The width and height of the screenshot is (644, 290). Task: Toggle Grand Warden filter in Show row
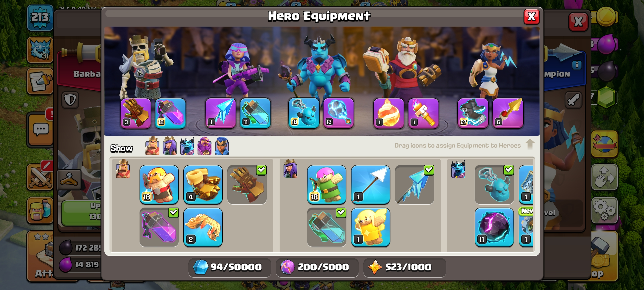pos(204,146)
